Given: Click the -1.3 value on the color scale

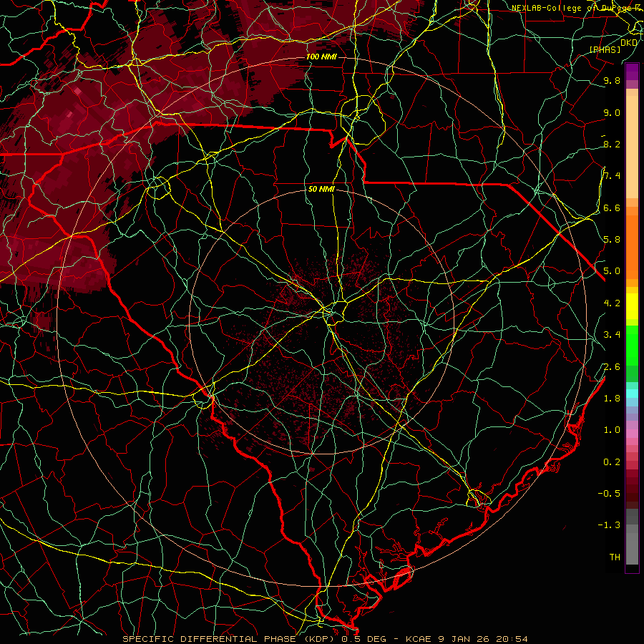Looking at the screenshot, I should (x=610, y=525).
